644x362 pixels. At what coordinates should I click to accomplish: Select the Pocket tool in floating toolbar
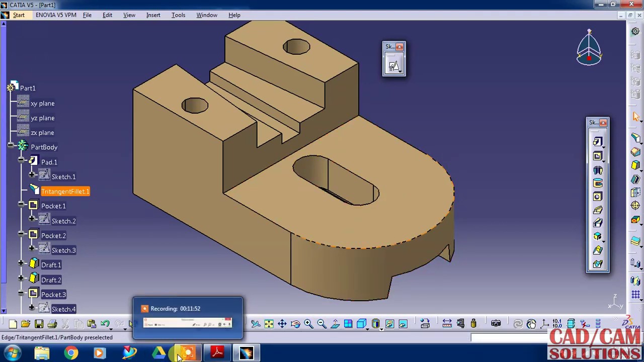(597, 156)
